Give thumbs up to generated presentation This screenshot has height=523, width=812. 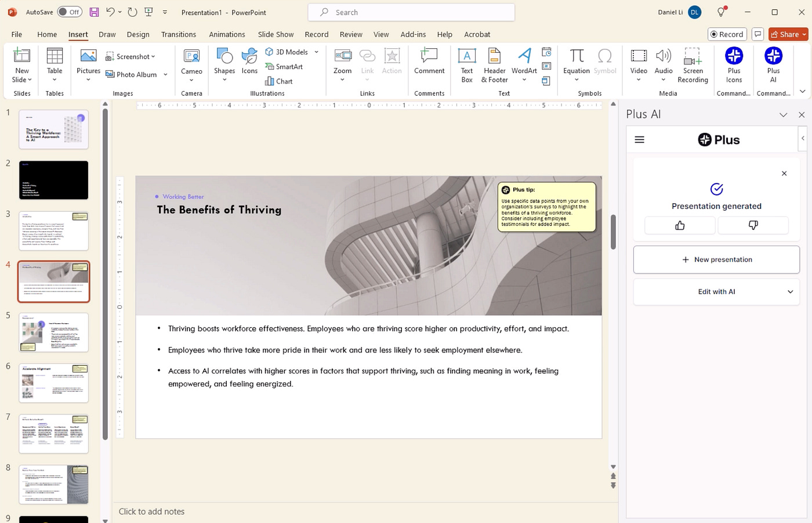click(x=679, y=225)
